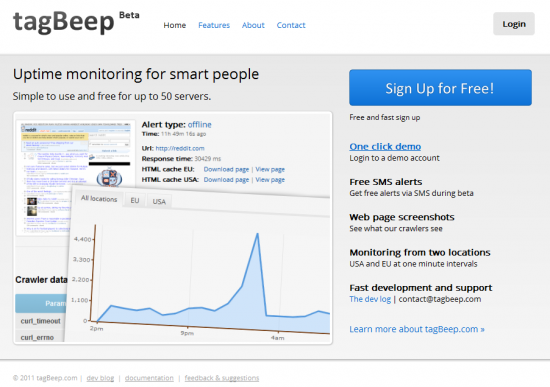Image resolution: width=550 pixels, height=387 pixels.
Task: Click the contact@tagbeep.com email text
Action: pos(440,299)
